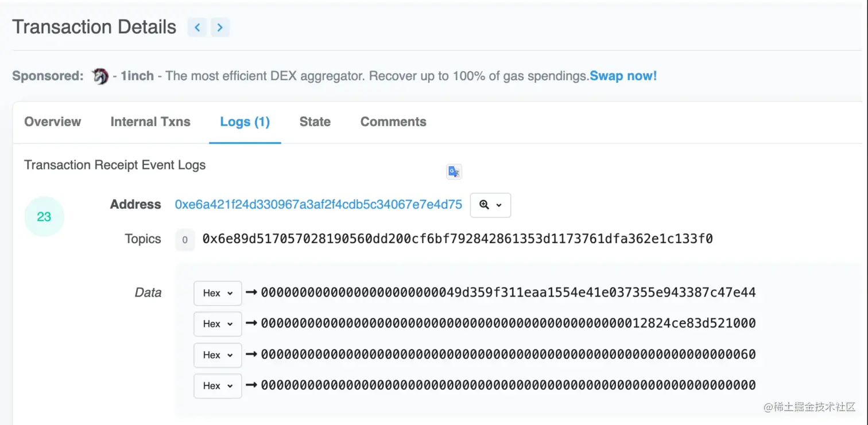Click the topic index 0 badge

point(184,240)
